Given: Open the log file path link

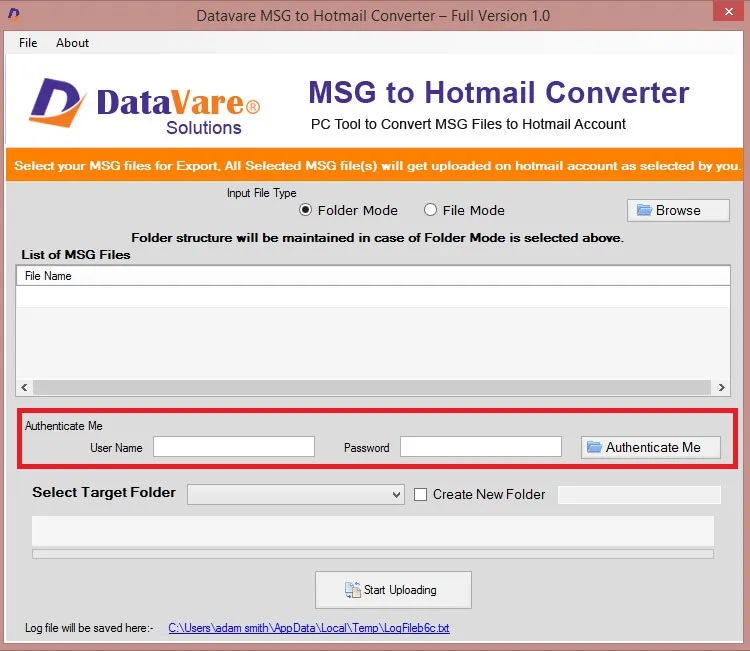Looking at the screenshot, I should pyautogui.click(x=309, y=628).
